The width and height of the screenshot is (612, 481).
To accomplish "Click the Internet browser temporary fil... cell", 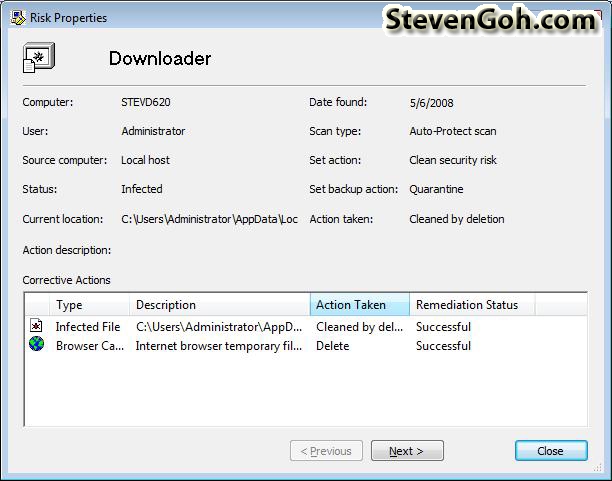I will click(x=219, y=346).
